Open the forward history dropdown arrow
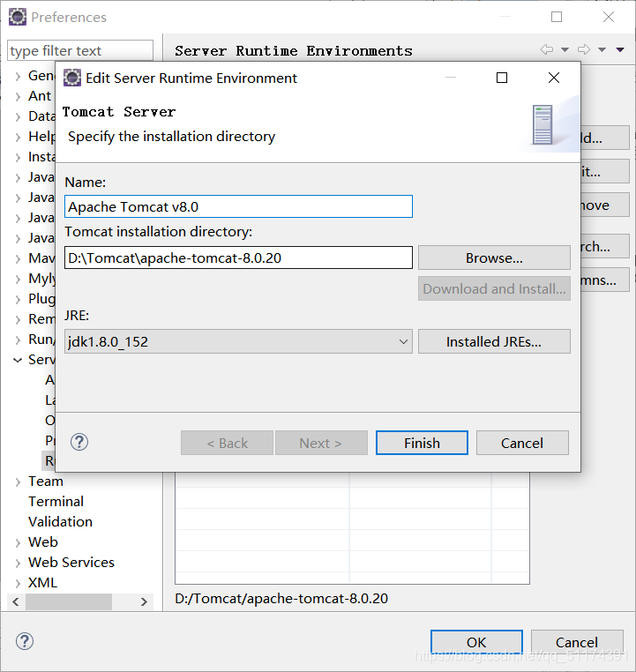Image resolution: width=636 pixels, height=672 pixels. 602,49
